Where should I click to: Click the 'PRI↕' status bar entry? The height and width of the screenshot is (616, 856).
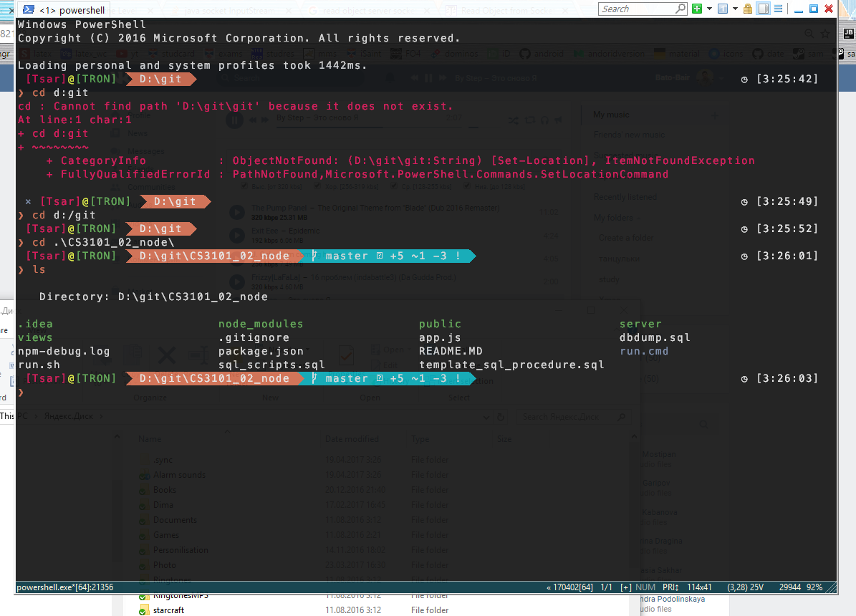[670, 587]
